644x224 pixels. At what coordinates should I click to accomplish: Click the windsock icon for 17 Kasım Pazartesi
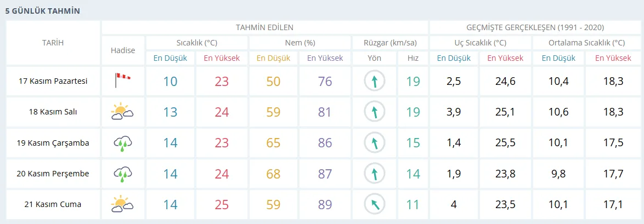point(123,81)
